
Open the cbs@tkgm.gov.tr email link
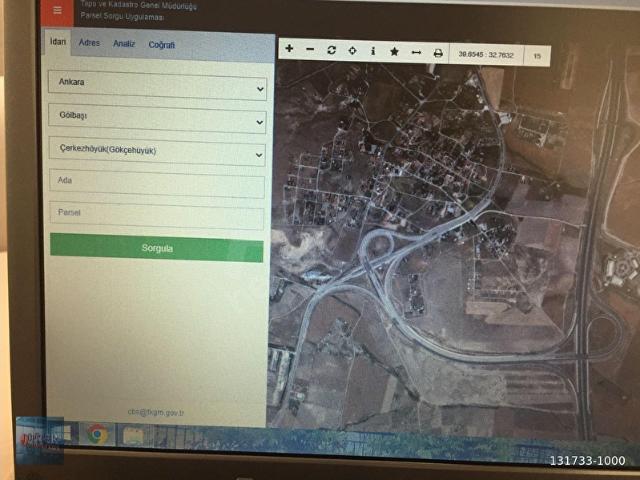pos(156,412)
